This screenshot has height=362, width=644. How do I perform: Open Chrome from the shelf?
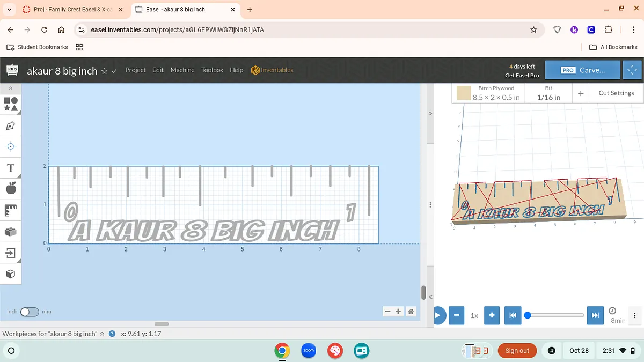pyautogui.click(x=282, y=350)
